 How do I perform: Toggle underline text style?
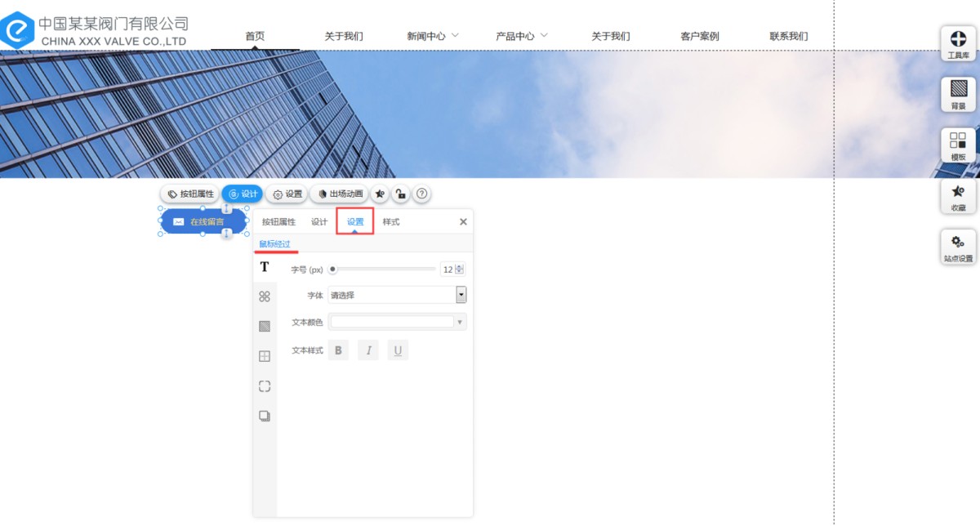pos(398,350)
